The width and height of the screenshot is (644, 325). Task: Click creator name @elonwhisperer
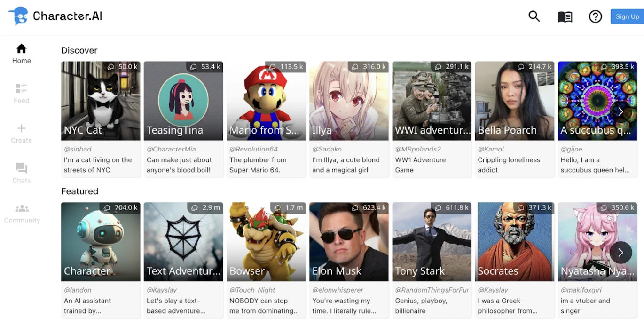point(338,290)
